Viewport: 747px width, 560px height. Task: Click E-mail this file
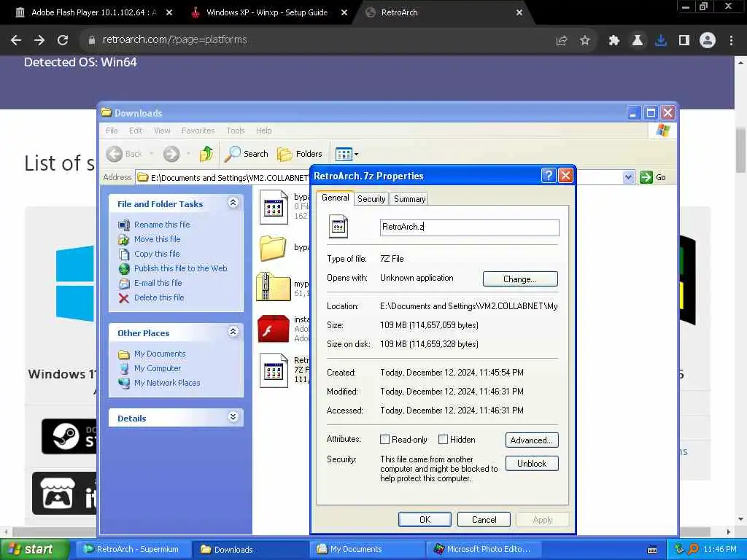[158, 283]
